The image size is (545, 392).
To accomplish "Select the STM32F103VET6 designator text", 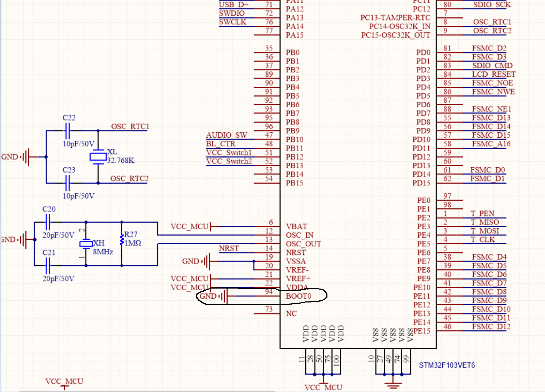I will 447,365.
